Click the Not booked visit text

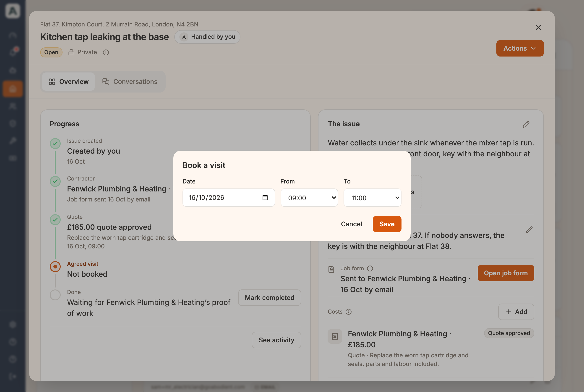[x=87, y=274]
